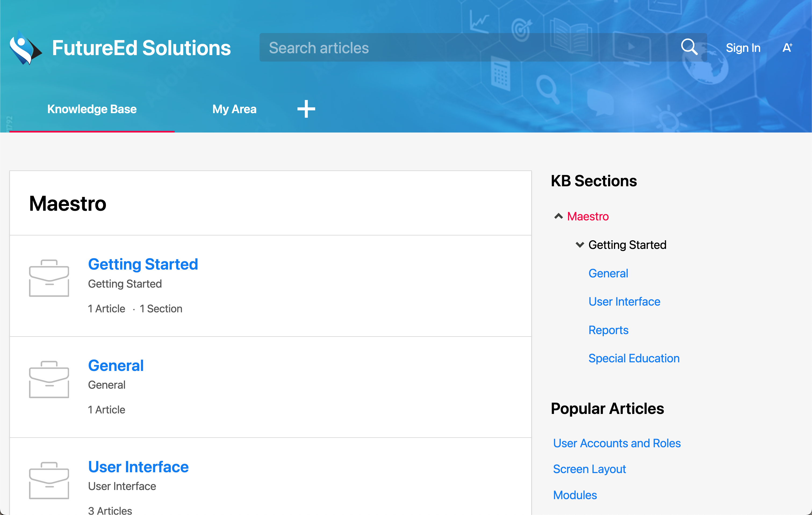Switch to the Knowledge Base tab
This screenshot has width=812, height=515.
92,109
